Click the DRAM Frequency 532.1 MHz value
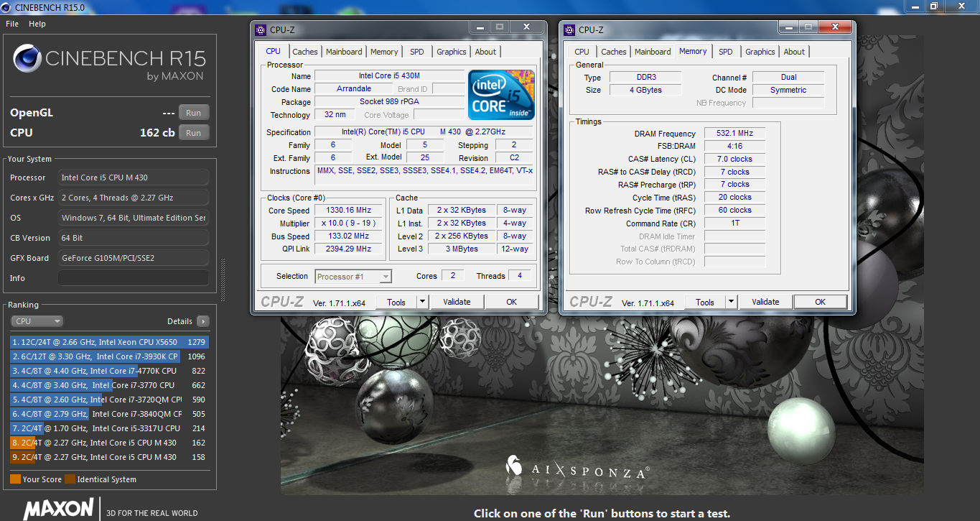980x521 pixels. (x=734, y=134)
